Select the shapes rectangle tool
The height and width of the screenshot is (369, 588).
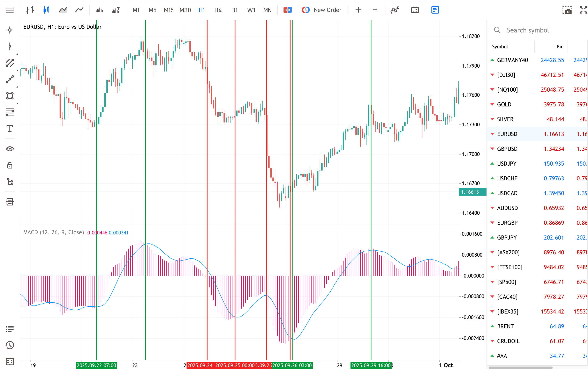10,96
